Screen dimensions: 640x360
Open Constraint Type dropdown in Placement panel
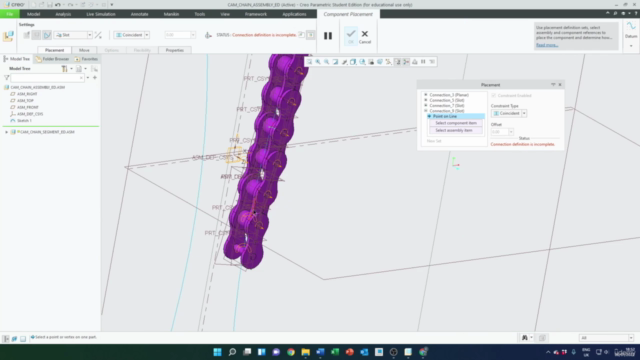(524, 113)
